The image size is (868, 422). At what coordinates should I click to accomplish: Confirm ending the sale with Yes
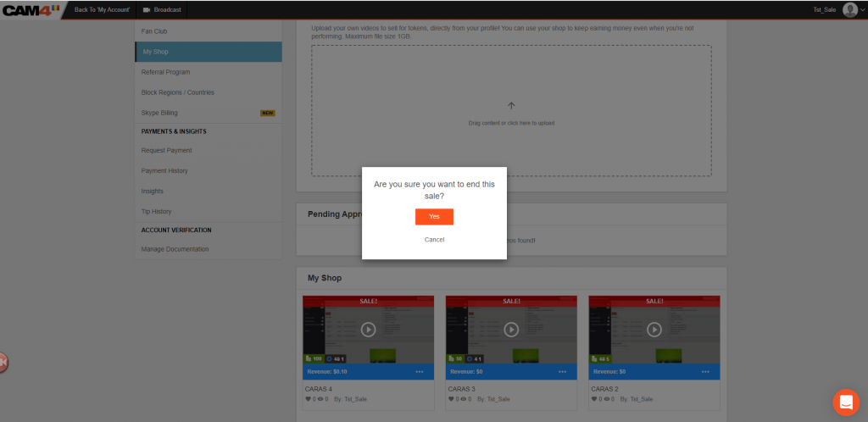pyautogui.click(x=434, y=217)
